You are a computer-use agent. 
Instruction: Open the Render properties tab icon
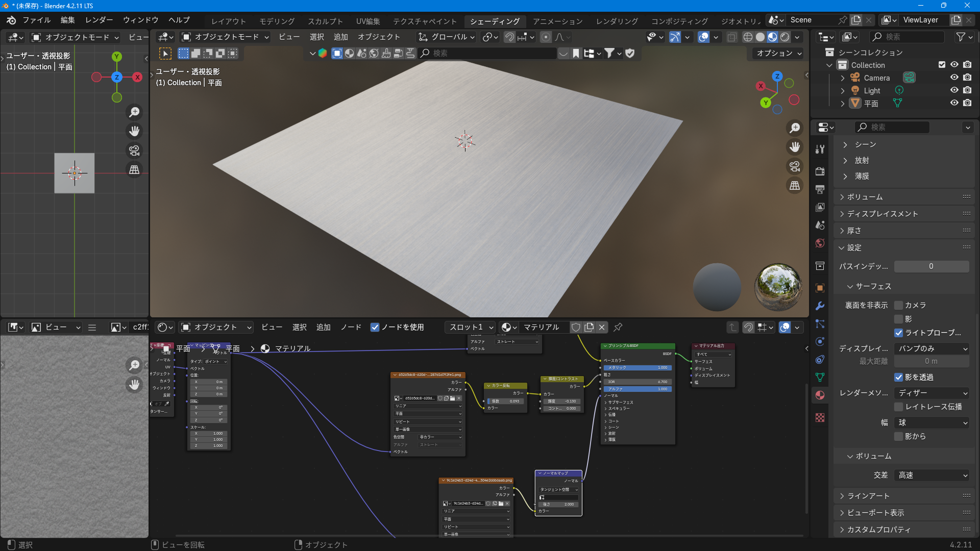click(820, 171)
